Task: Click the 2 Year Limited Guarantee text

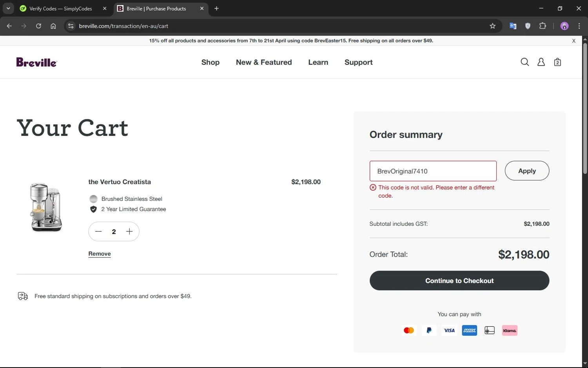Action: point(134,209)
